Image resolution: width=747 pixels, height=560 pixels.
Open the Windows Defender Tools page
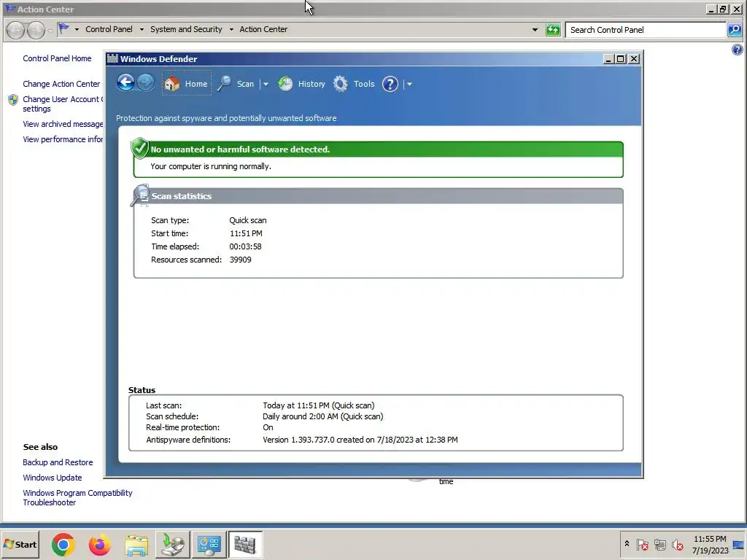click(x=354, y=84)
